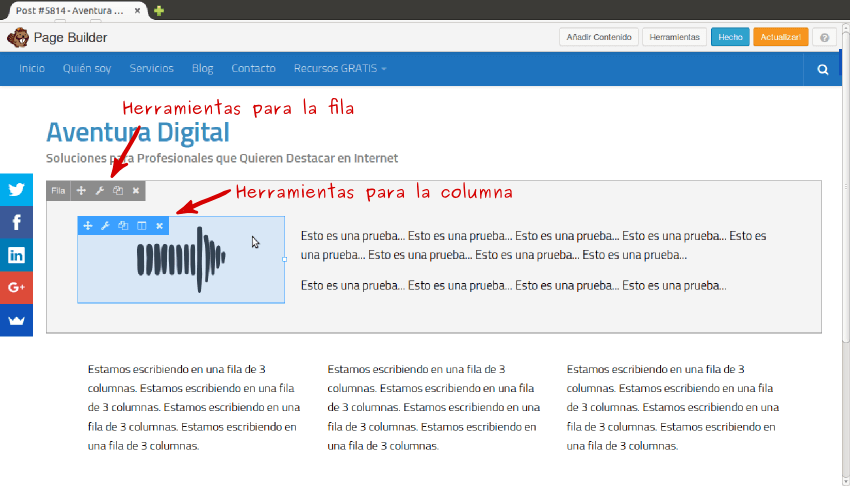Viewport: 850px width, 486px height.
Task: Share on Twitter from the sidebar
Action: (16, 189)
